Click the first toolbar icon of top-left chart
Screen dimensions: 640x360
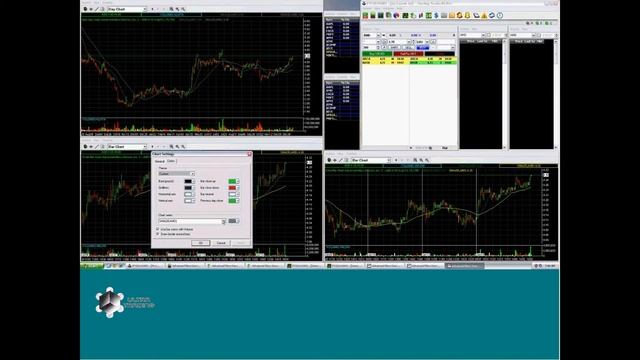[85, 9]
